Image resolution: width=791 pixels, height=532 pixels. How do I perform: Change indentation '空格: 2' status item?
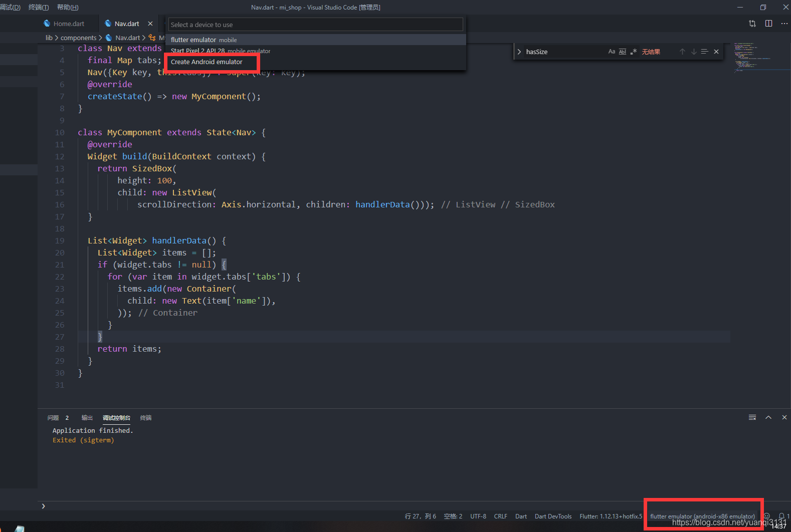[x=453, y=516]
